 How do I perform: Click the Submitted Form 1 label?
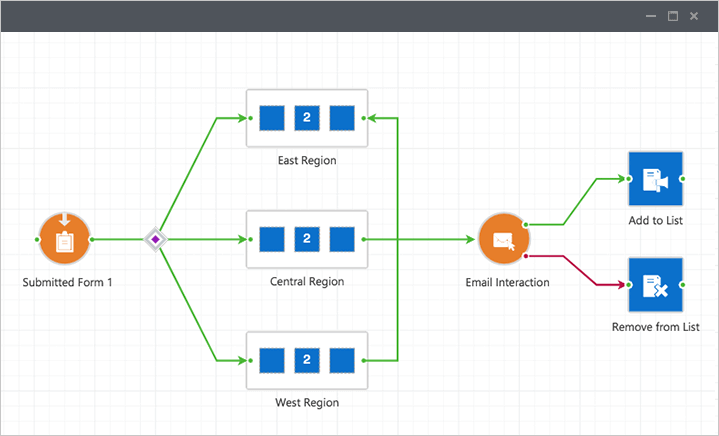(x=67, y=283)
